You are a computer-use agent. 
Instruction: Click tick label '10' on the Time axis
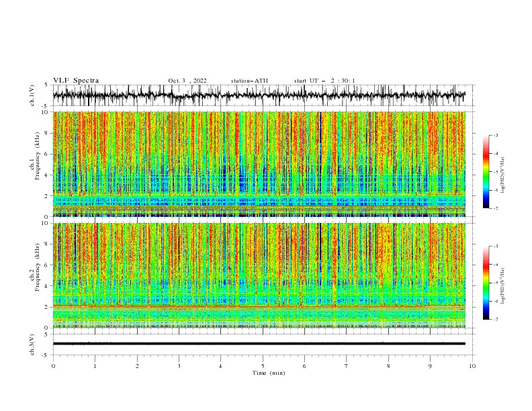click(x=472, y=366)
